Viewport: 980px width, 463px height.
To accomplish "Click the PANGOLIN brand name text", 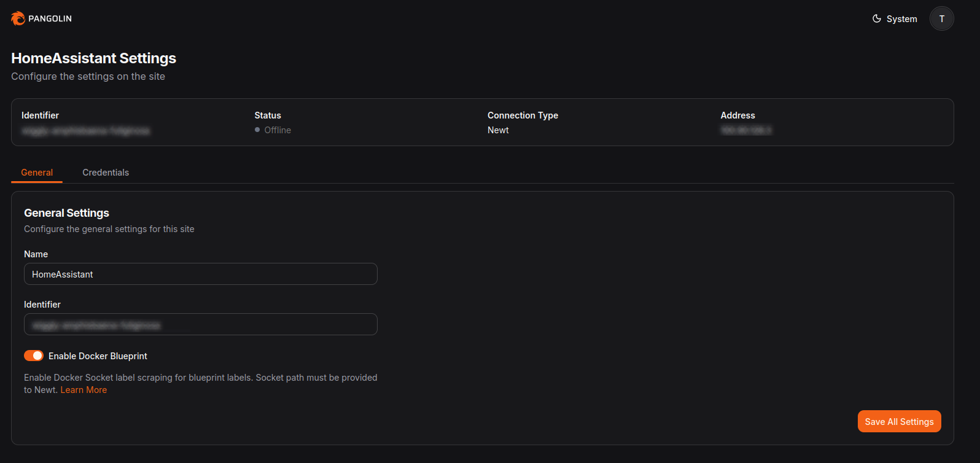I will [50, 19].
